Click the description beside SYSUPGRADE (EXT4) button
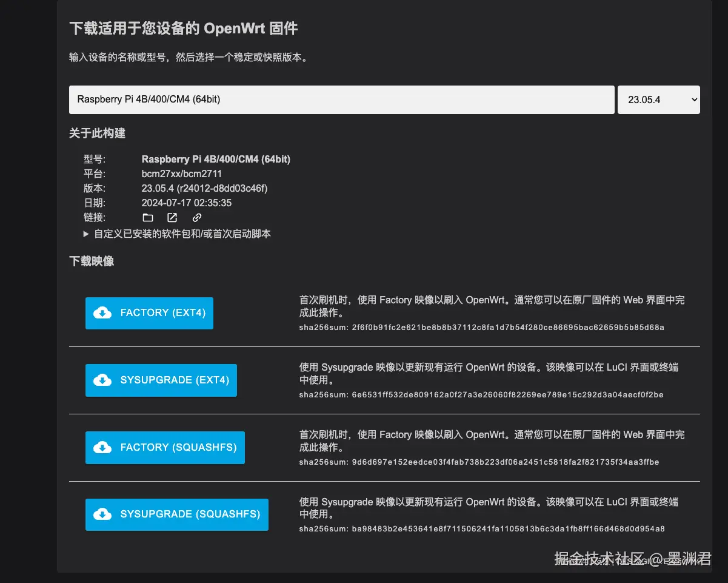This screenshot has width=728, height=583. (x=489, y=374)
